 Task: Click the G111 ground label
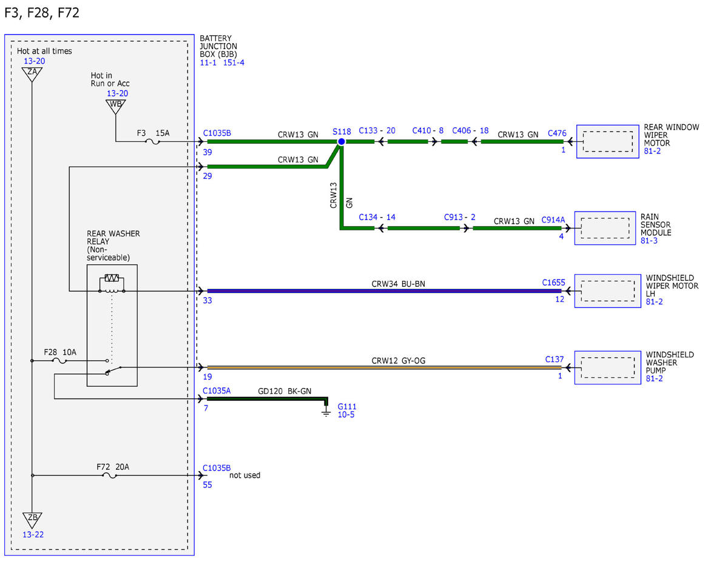point(346,406)
